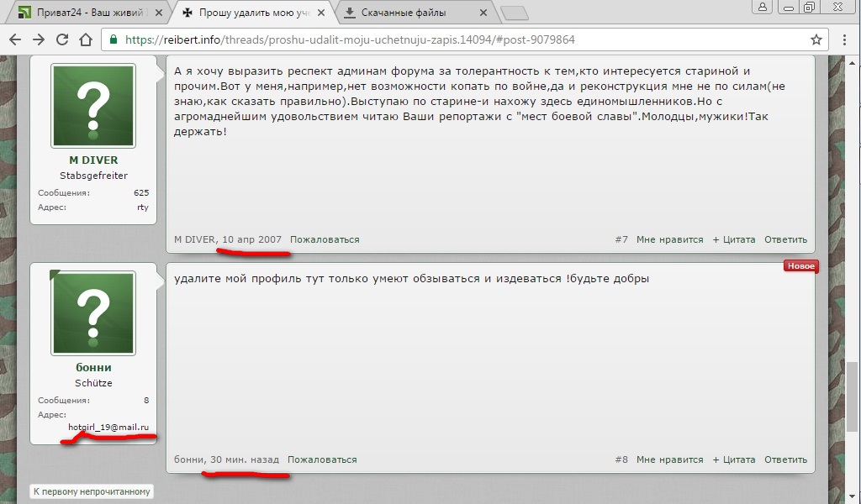Open M DIVER's avatar image
Screen dimensions: 861x504
click(x=93, y=105)
